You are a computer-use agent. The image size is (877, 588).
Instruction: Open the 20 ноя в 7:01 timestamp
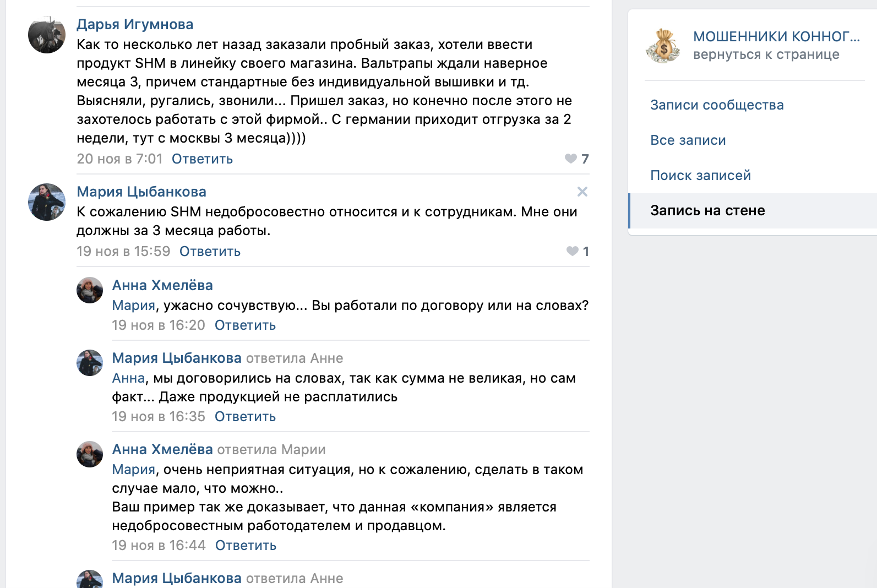pos(119,159)
